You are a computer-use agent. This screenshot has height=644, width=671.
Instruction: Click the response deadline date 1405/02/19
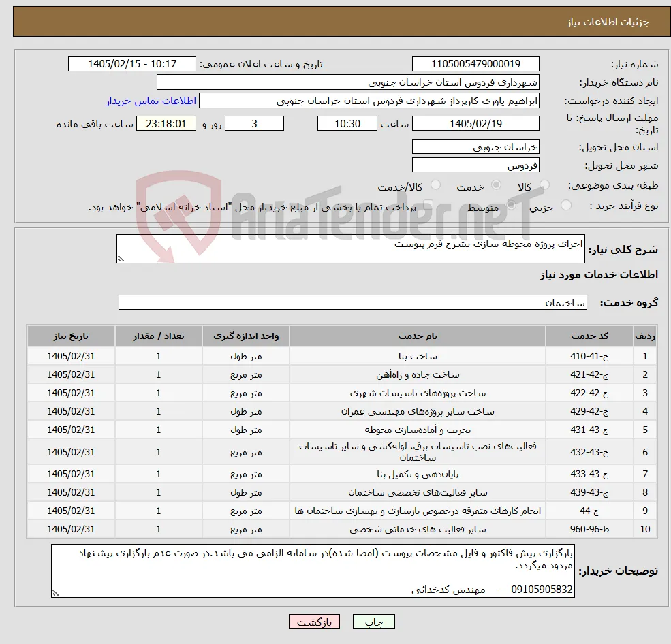click(x=475, y=124)
